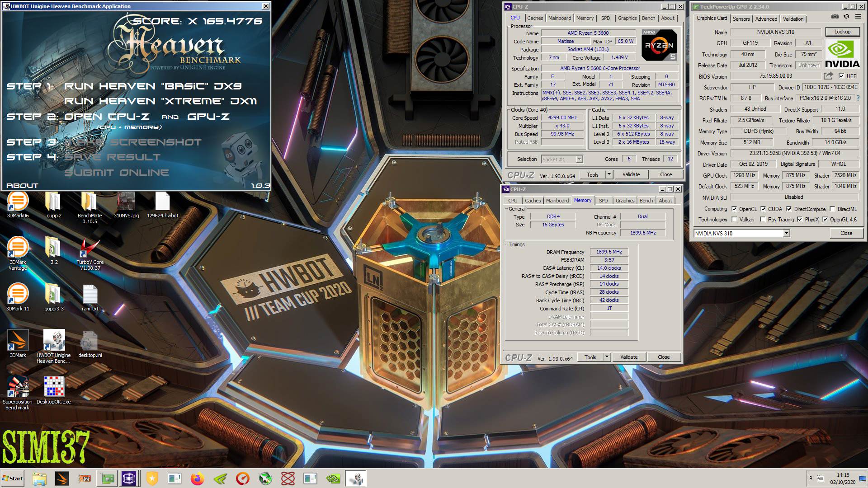The image size is (868, 488).
Task: Select the 129624.hwbot file on desktop
Action: [162, 205]
